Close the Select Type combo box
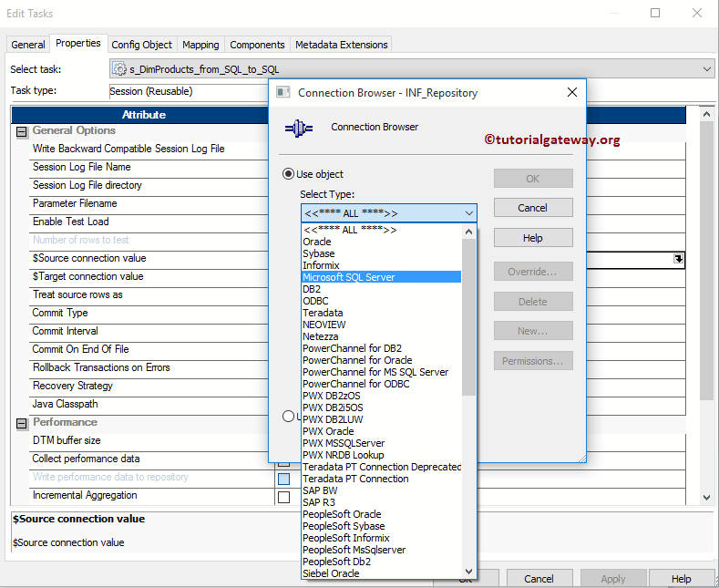 pyautogui.click(x=468, y=213)
